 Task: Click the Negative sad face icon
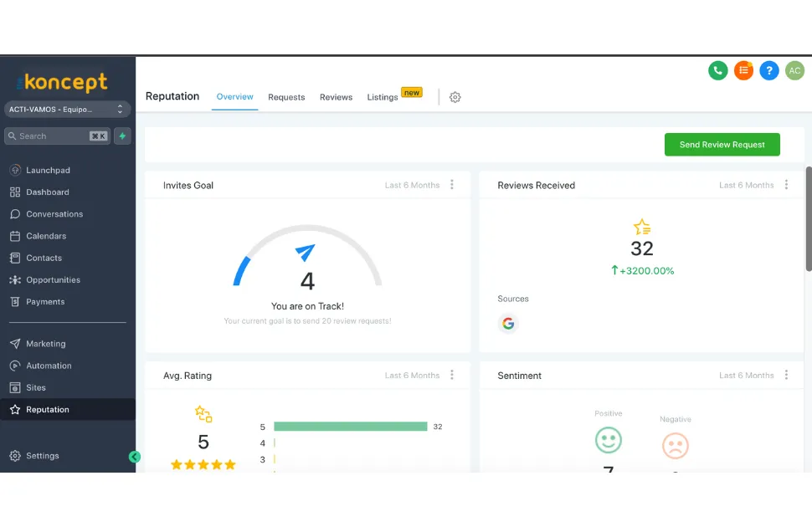[676, 446]
